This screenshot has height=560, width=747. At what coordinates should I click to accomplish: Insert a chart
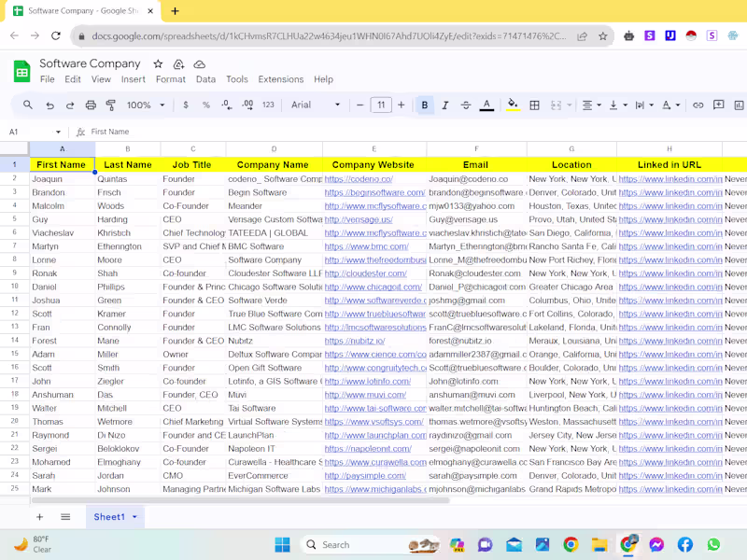pyautogui.click(x=739, y=105)
